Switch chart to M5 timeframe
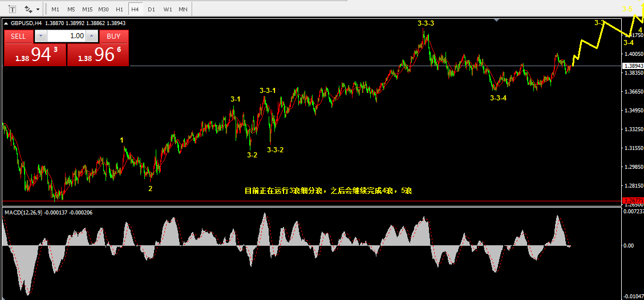Image resolution: width=644 pixels, height=300 pixels. pos(71,9)
